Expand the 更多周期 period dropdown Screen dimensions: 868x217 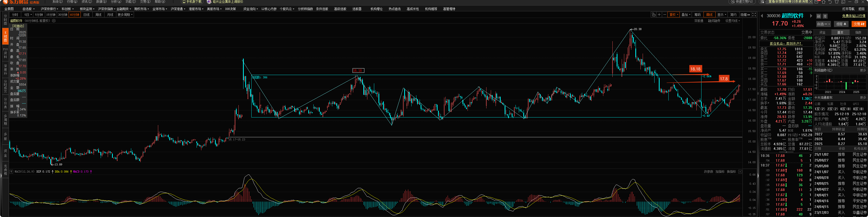tap(125, 14)
